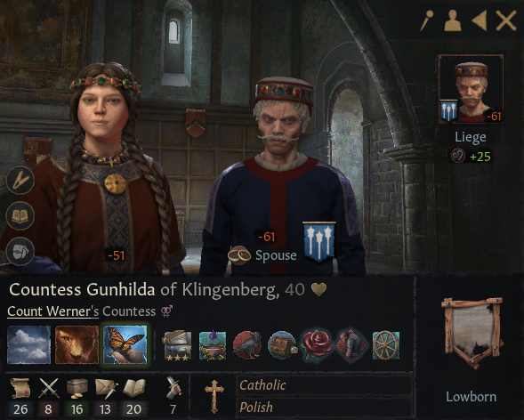Select the red rose trait icon
This screenshot has width=524, height=420.
coord(316,345)
